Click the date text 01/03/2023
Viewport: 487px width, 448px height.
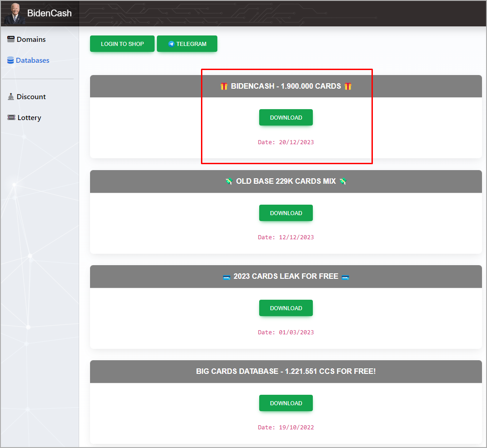click(286, 332)
